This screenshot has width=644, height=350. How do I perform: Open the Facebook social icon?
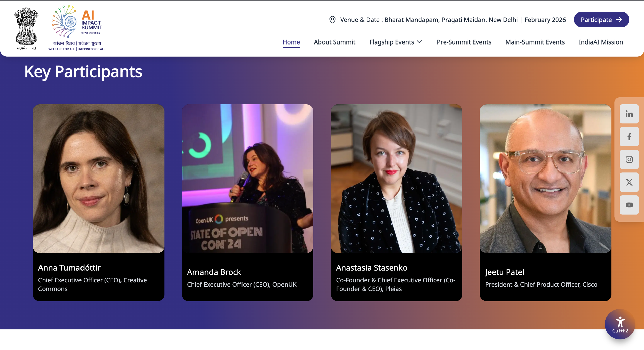[629, 137]
